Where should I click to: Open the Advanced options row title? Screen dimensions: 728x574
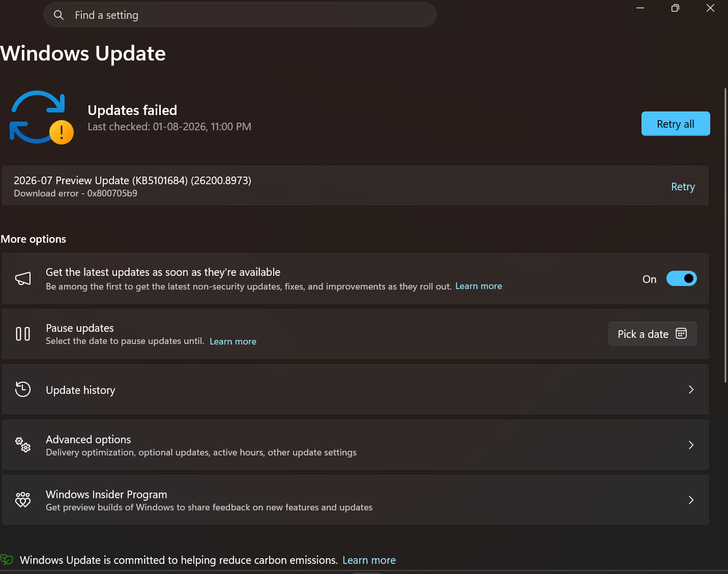click(89, 439)
